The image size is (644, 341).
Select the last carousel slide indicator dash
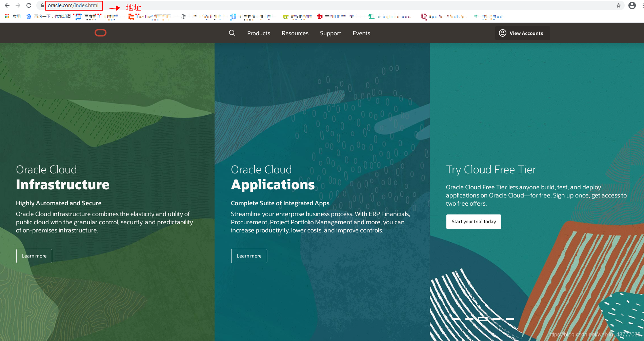[510, 319]
